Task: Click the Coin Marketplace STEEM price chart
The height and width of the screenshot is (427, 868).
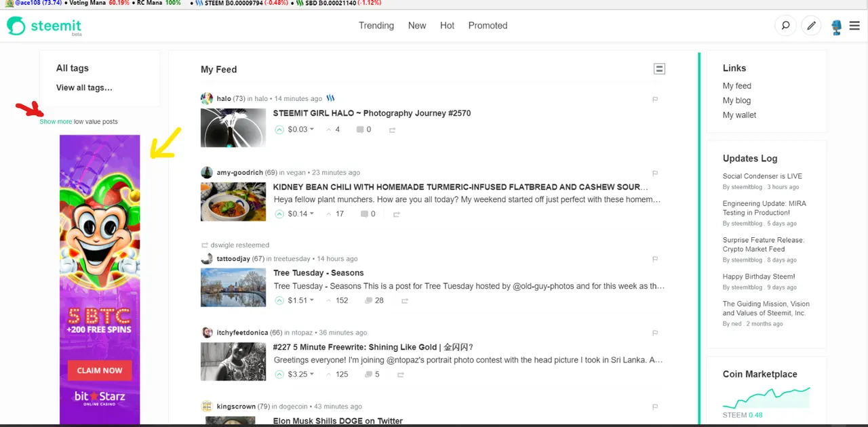Action: coord(766,397)
